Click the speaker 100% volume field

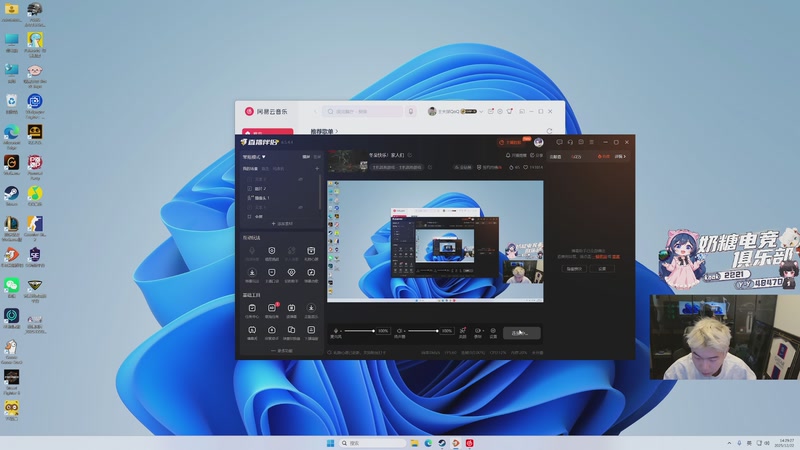[447, 331]
